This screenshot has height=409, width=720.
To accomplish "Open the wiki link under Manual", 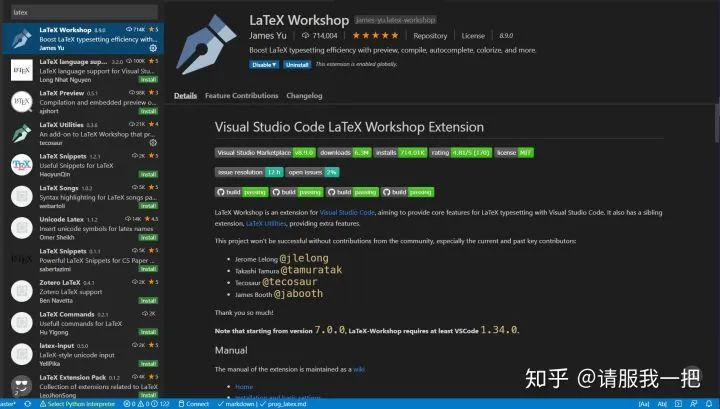I will click(x=359, y=369).
